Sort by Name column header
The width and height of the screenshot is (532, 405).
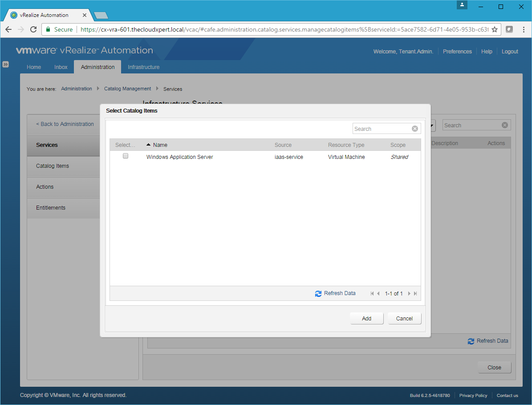click(x=160, y=145)
